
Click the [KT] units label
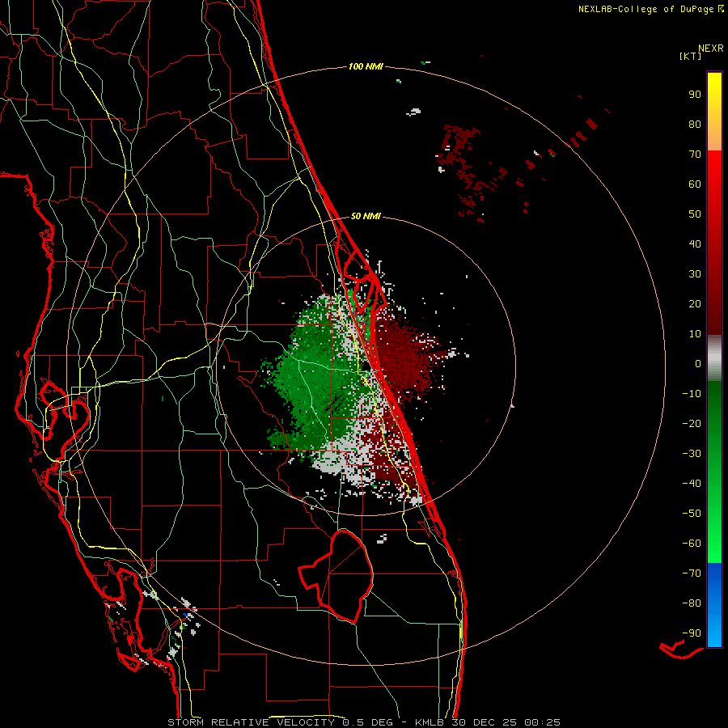(691, 56)
